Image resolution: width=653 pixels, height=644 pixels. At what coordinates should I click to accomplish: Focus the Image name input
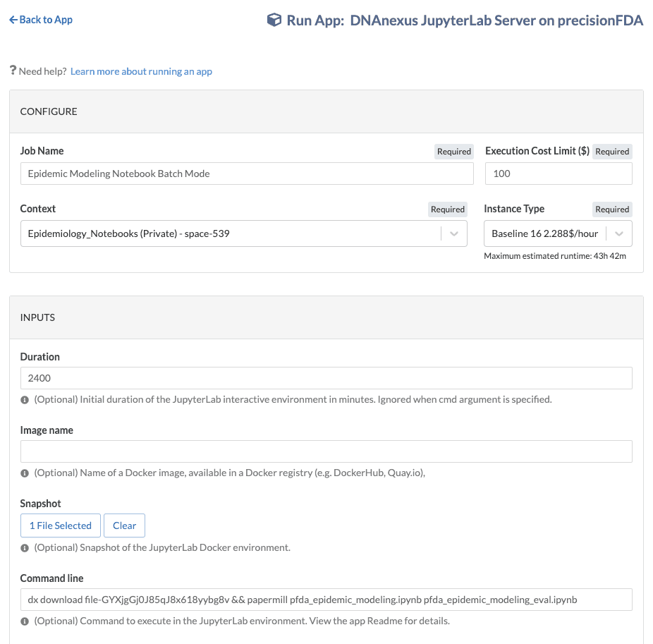pyautogui.click(x=326, y=451)
